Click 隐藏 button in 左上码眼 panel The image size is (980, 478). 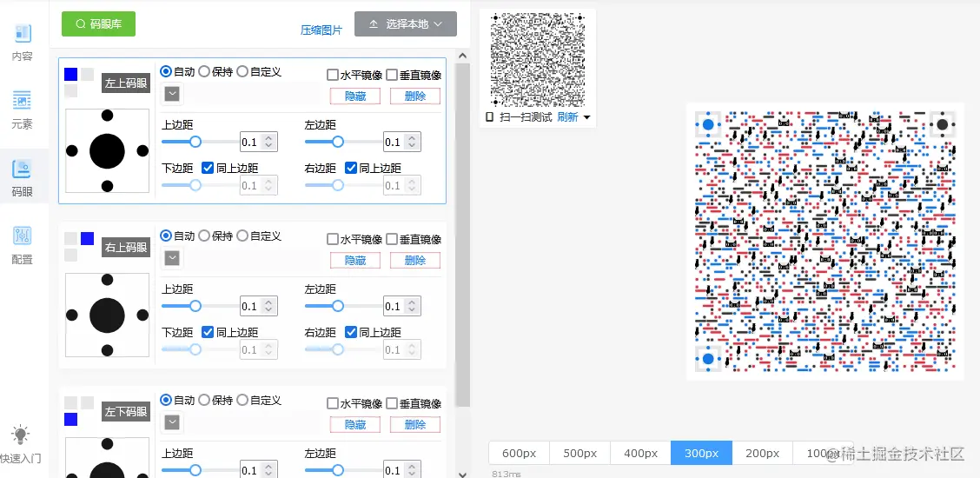(x=355, y=96)
